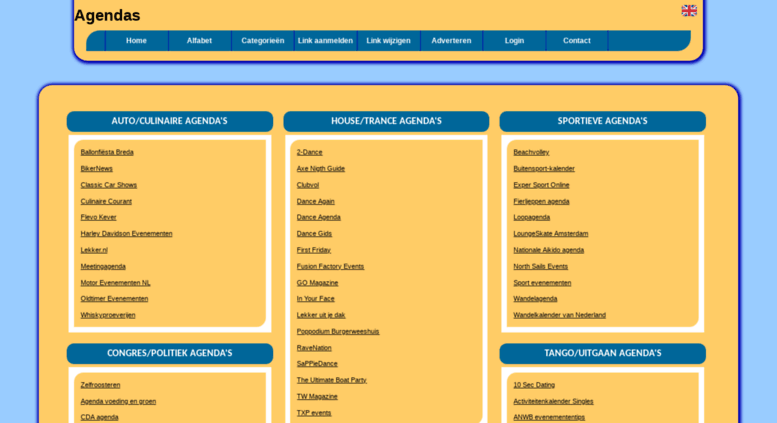The width and height of the screenshot is (777, 423).
Task: Open Harley Davidson Evenementen link
Action: coord(126,233)
